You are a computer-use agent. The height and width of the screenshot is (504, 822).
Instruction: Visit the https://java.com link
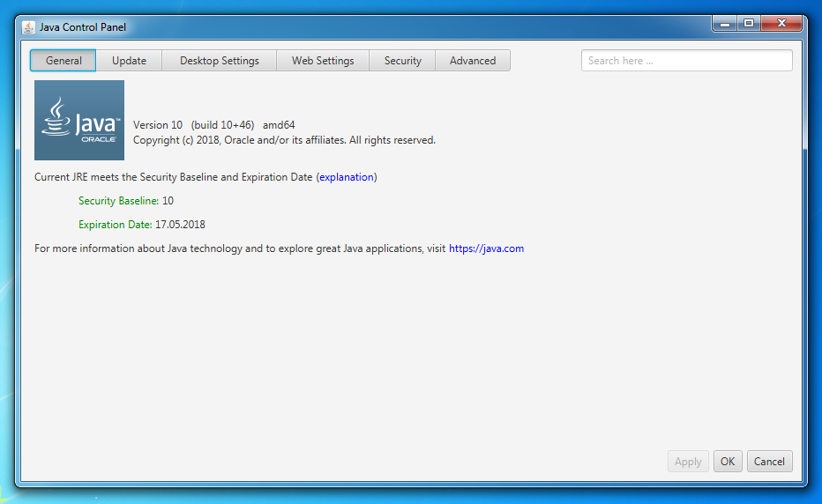(x=486, y=248)
